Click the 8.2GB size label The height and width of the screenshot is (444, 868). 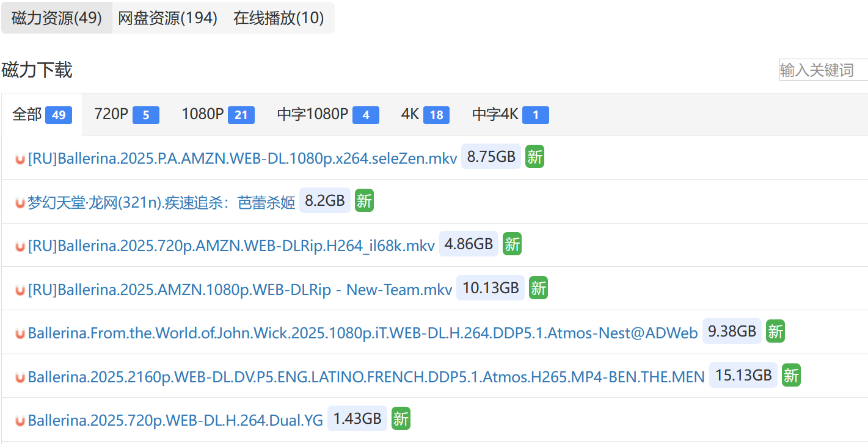325,200
